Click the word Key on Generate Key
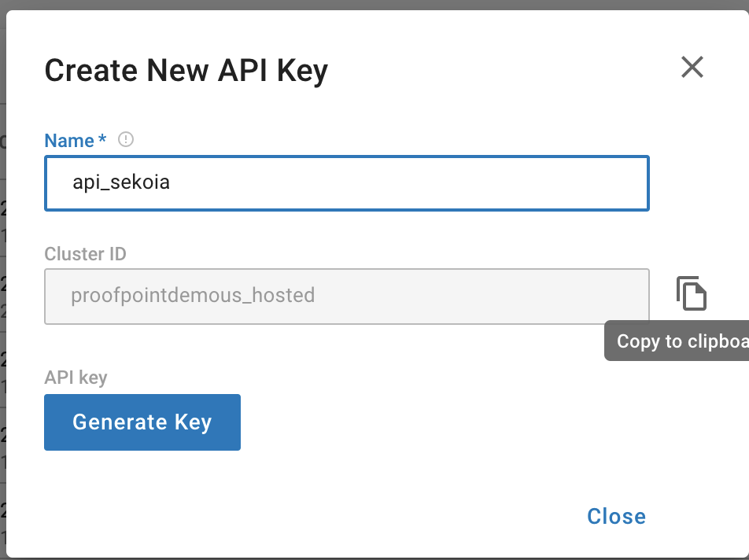Screen dimensions: 749x560 [194, 422]
